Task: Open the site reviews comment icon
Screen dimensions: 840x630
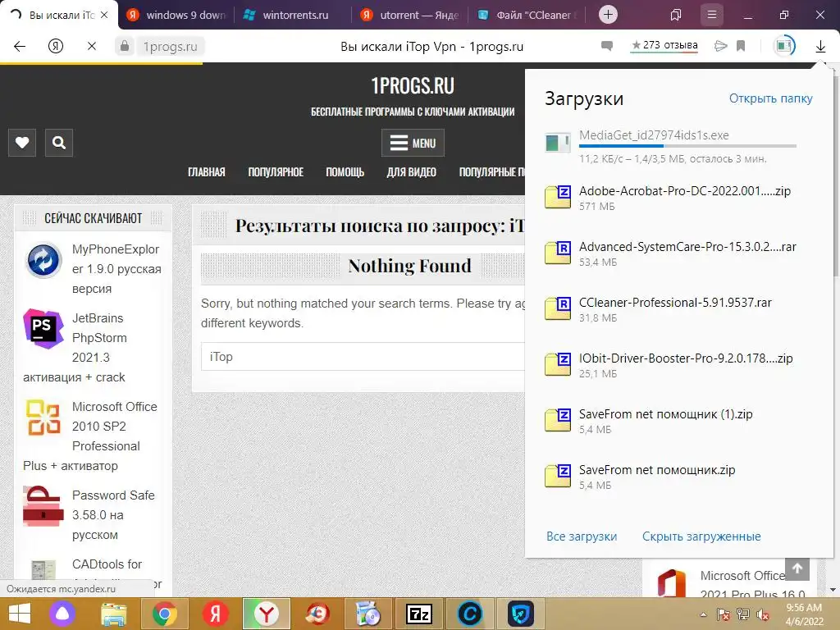Action: coord(607,46)
